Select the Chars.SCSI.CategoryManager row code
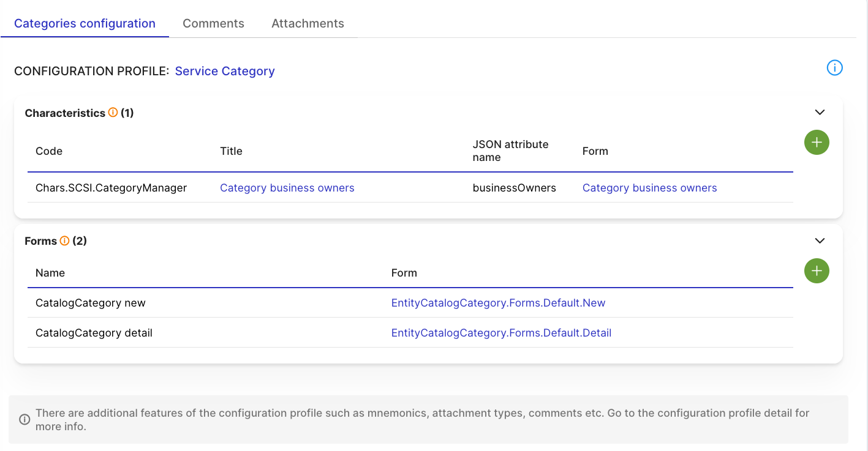 [111, 188]
